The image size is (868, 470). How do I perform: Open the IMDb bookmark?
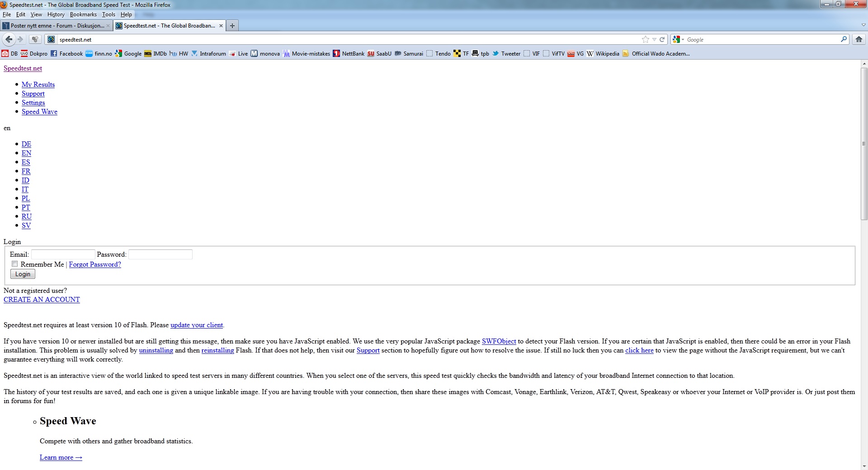point(156,53)
